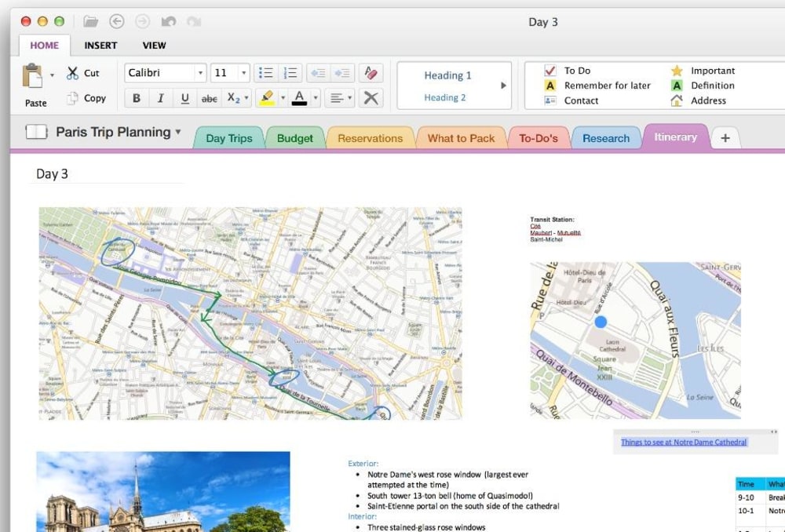Apply the To Do checkbox tag
The width and height of the screenshot is (785, 532).
tap(568, 71)
